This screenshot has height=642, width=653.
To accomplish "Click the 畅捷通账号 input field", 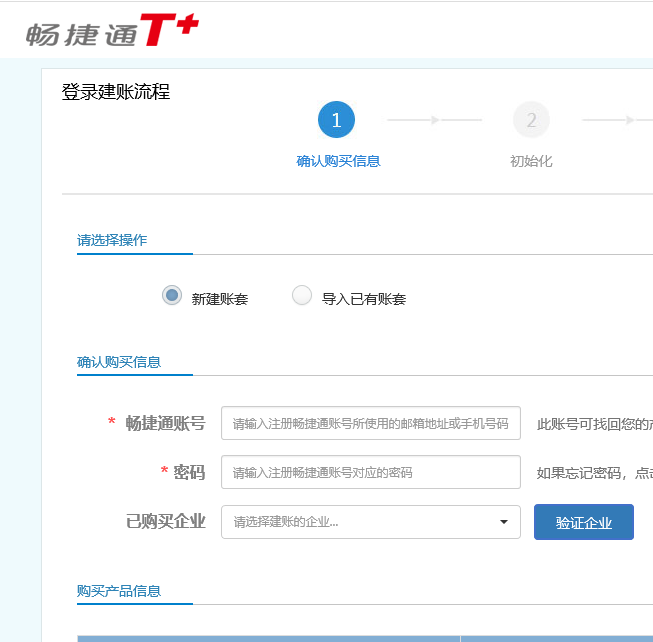I will click(371, 423).
